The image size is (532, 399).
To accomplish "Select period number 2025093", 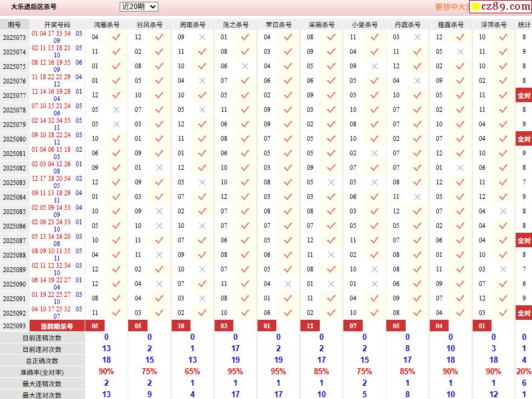I will tap(15, 326).
